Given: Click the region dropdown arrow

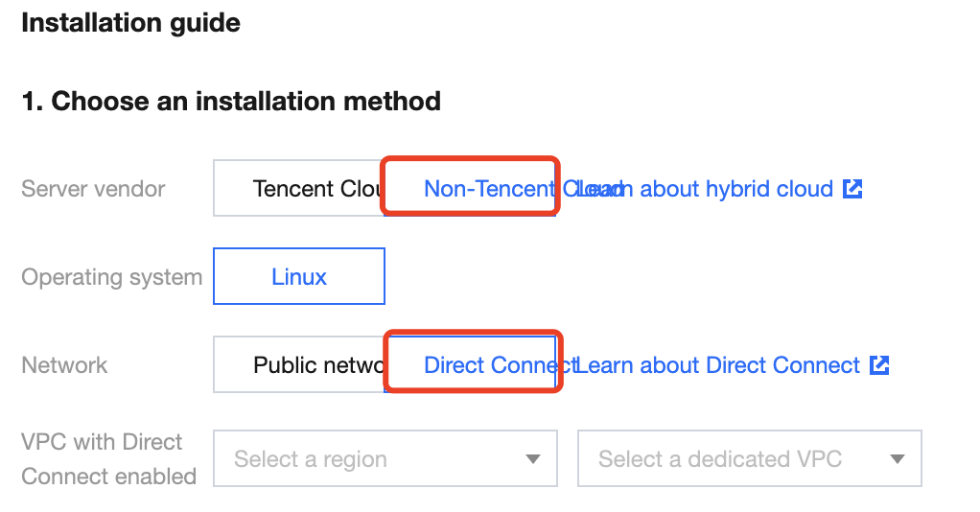Looking at the screenshot, I should point(533,459).
